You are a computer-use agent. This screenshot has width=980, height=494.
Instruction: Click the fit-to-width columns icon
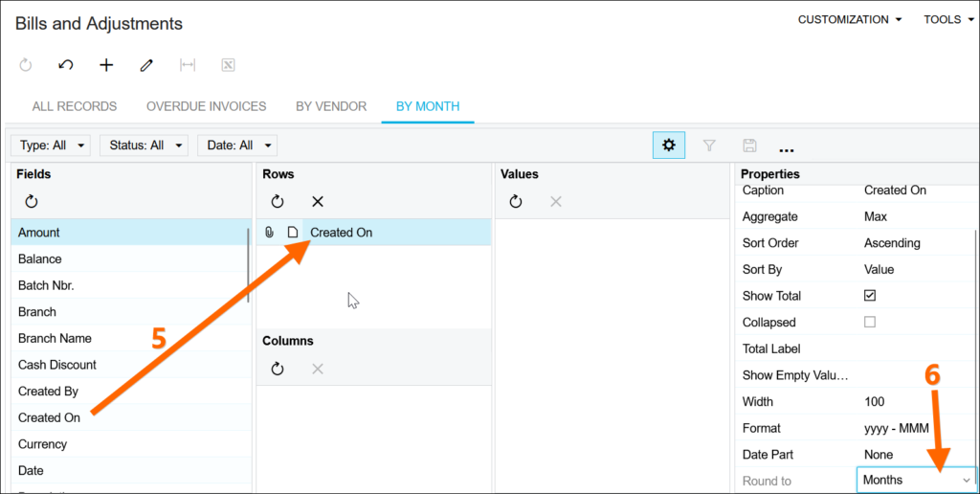point(188,65)
